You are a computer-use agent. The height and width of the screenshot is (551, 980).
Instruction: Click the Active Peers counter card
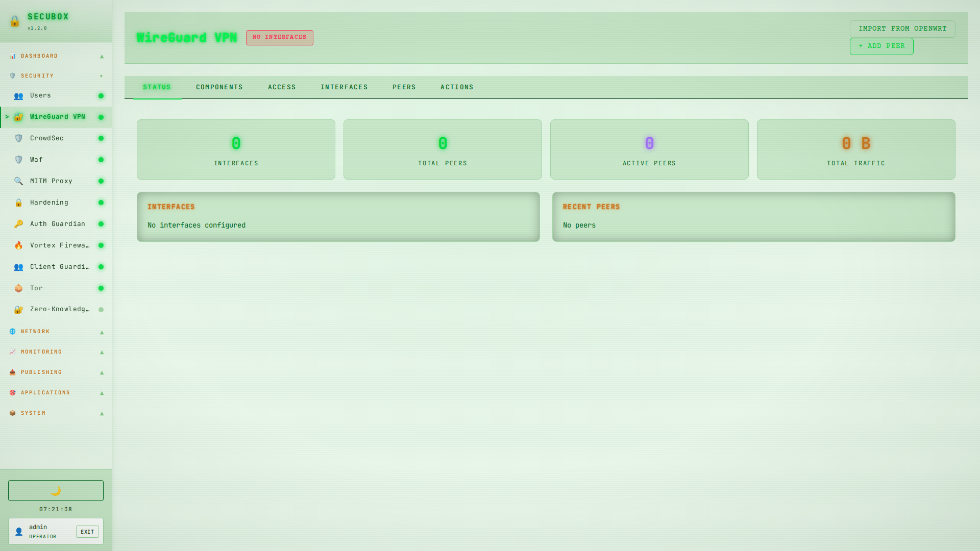coord(649,149)
